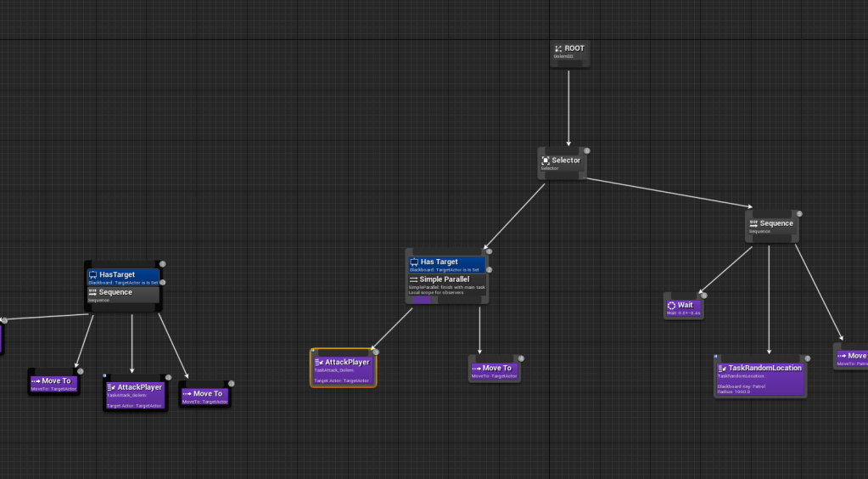Screen dimensions: 868x479
Task: Select AttackPlayer node under the left Sequence
Action: click(135, 394)
